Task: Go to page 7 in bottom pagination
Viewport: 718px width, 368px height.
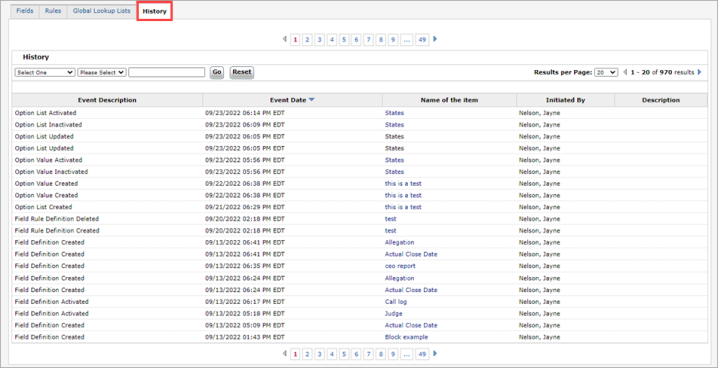Action: [x=369, y=354]
